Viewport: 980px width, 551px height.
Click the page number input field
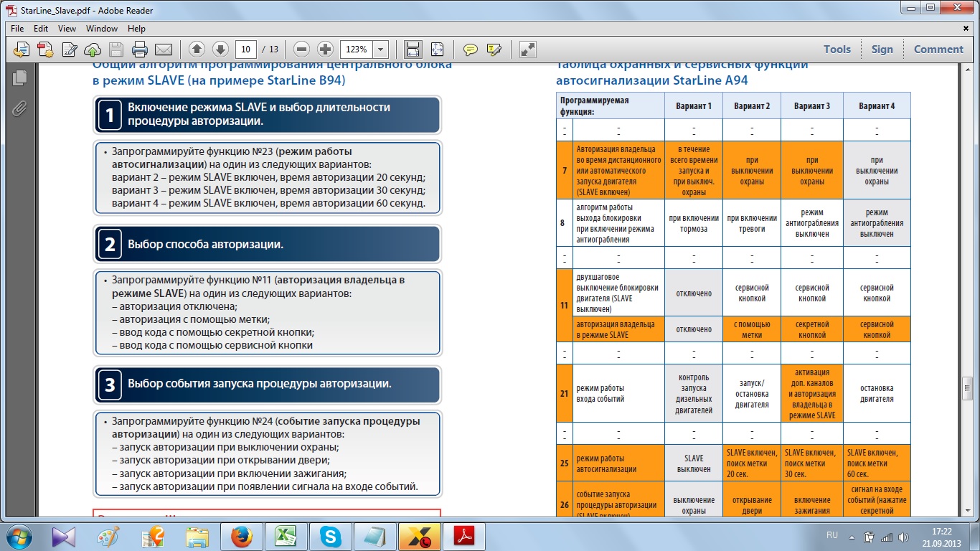tap(246, 50)
